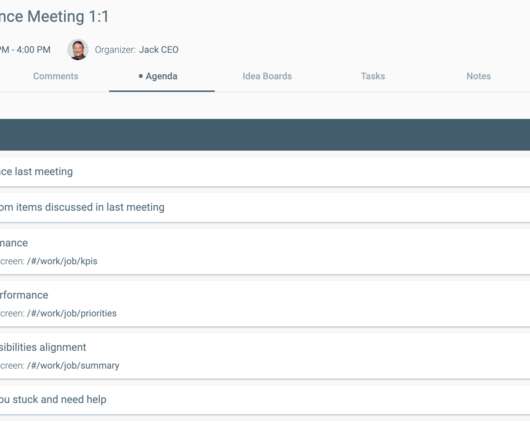Click the Organizer label text
Screen dimensions: 530x442
coord(115,50)
